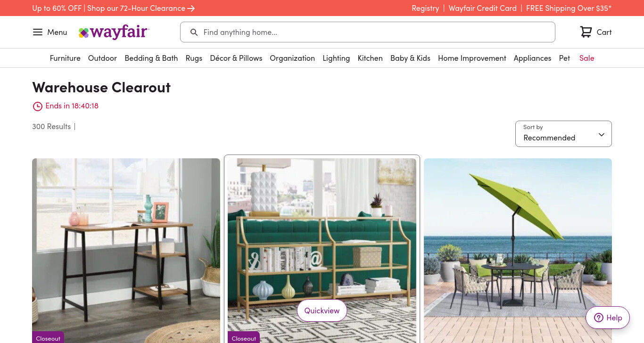
Task: Click the clock icon beside countdown
Action: tap(38, 106)
